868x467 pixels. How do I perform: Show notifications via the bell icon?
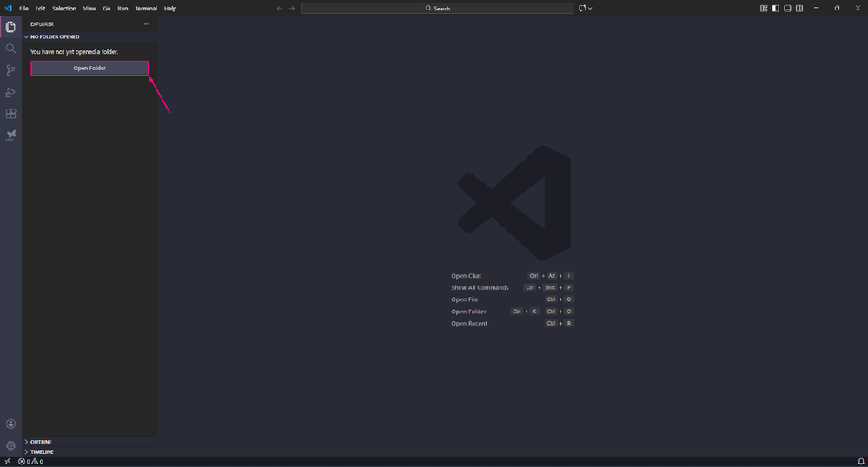[x=861, y=462]
